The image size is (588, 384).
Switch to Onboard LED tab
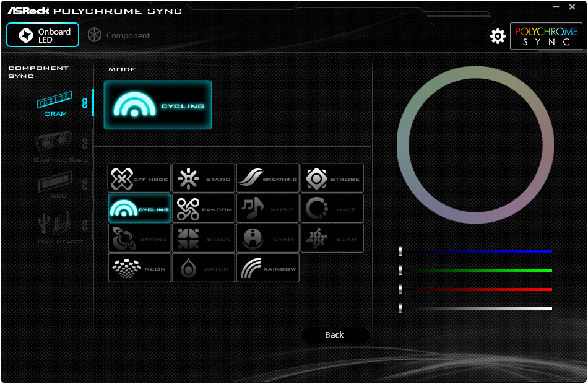pos(43,35)
